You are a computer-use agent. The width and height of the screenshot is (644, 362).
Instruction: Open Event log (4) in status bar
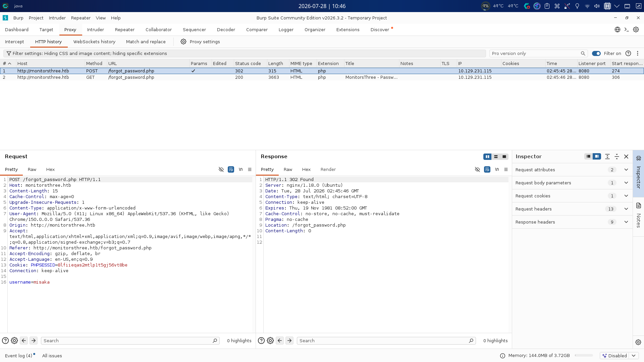[x=18, y=356]
